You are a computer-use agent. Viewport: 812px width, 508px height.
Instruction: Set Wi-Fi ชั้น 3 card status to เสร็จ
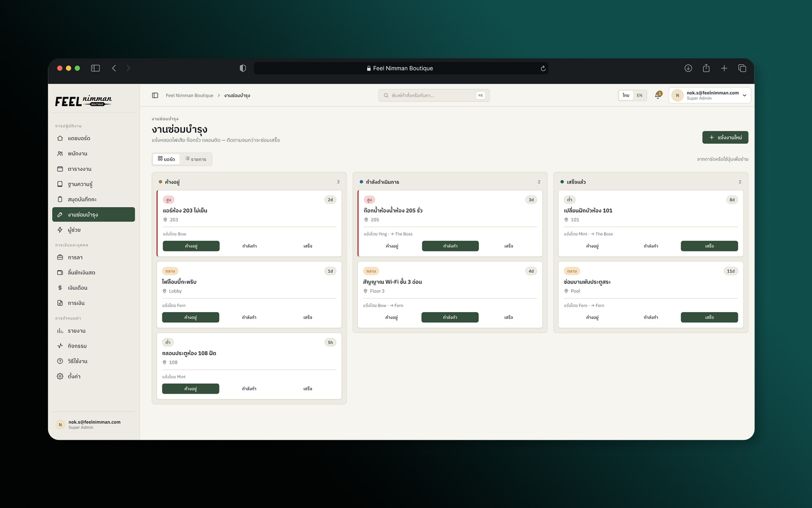coord(508,317)
